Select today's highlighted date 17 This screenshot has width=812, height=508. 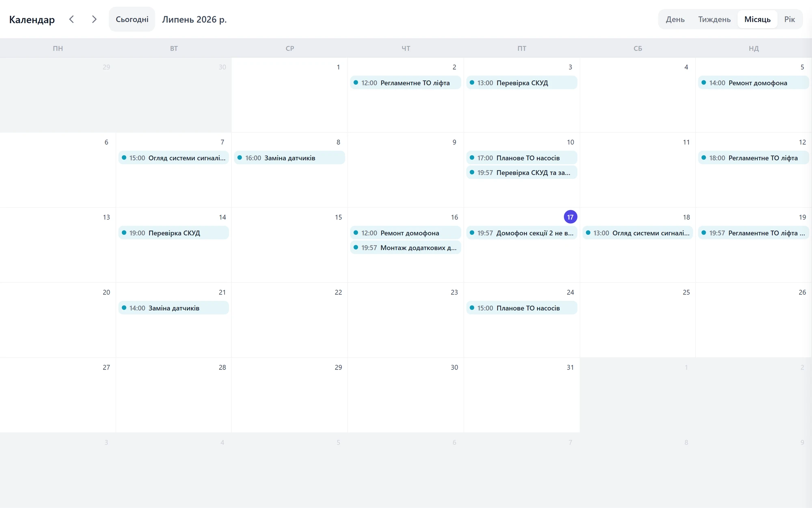click(570, 217)
